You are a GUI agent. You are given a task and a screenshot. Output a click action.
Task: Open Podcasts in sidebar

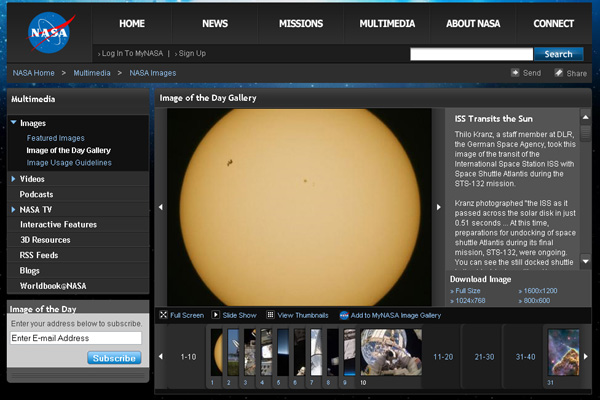click(36, 194)
